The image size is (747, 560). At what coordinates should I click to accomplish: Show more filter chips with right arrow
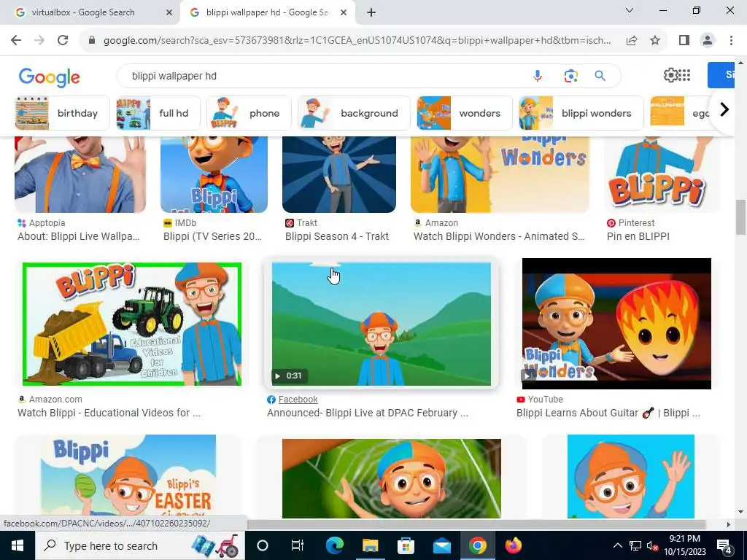click(x=724, y=109)
